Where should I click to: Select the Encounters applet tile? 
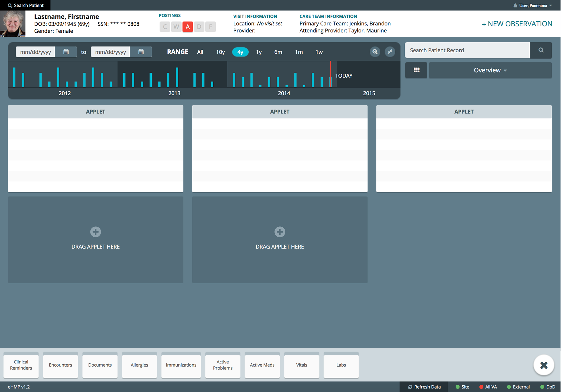tap(60, 365)
